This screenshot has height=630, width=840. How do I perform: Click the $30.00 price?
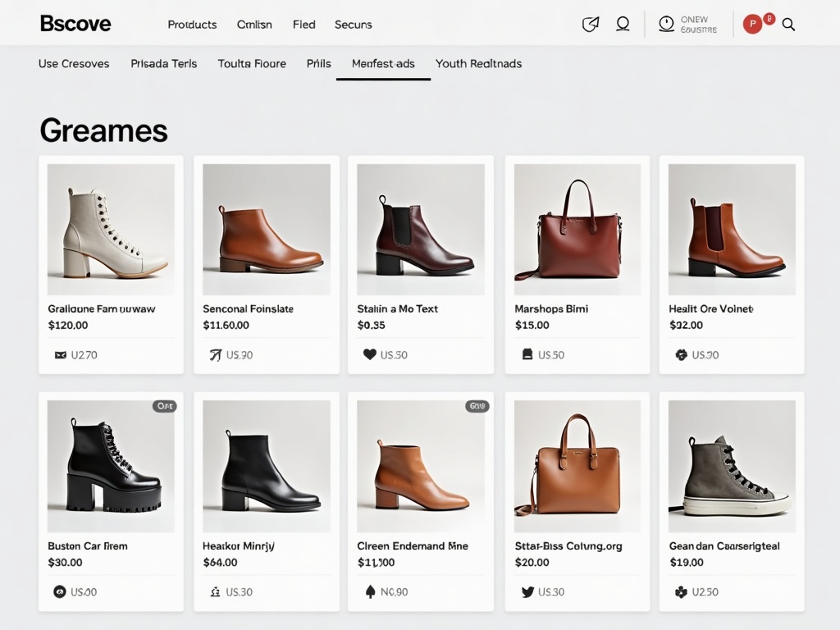pyautogui.click(x=65, y=563)
